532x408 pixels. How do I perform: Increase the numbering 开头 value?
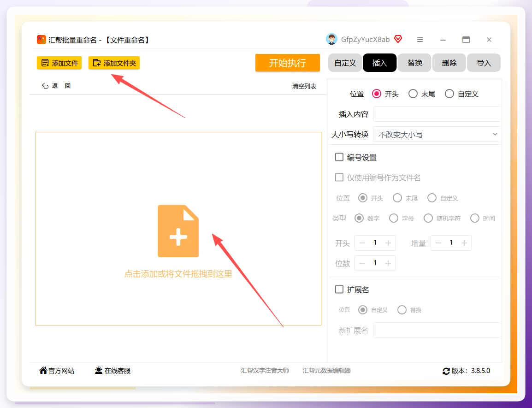[x=388, y=243]
